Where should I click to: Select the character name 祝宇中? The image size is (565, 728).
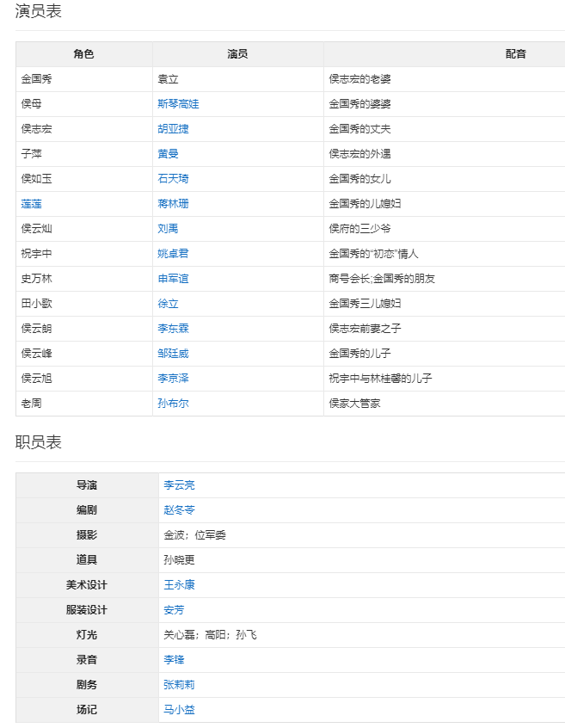[36, 254]
